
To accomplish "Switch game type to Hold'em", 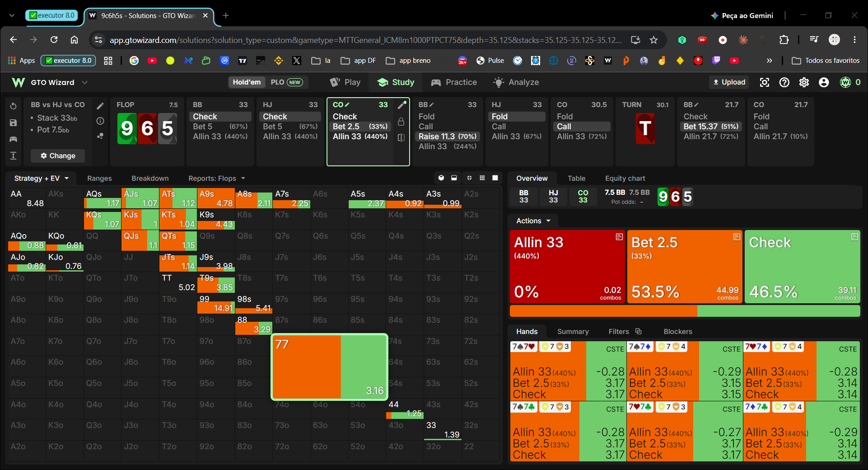I will (247, 82).
